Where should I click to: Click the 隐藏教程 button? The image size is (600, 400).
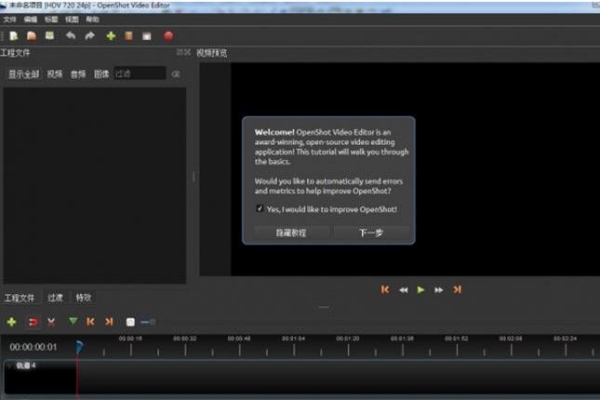290,232
